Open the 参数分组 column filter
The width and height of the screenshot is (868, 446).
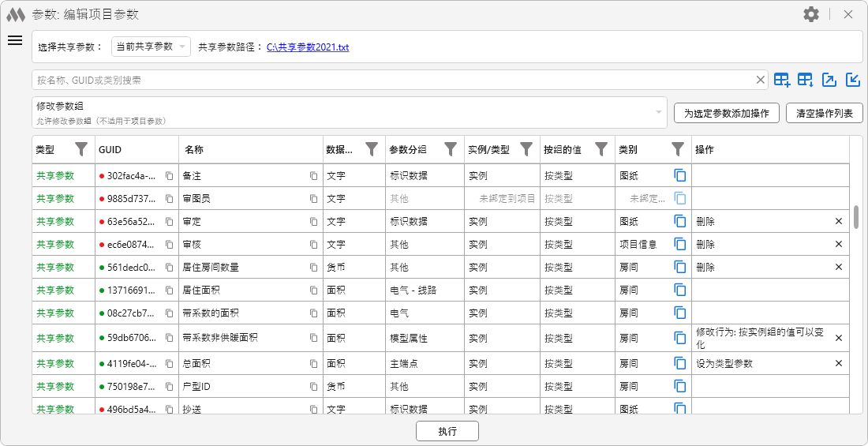[x=451, y=148]
